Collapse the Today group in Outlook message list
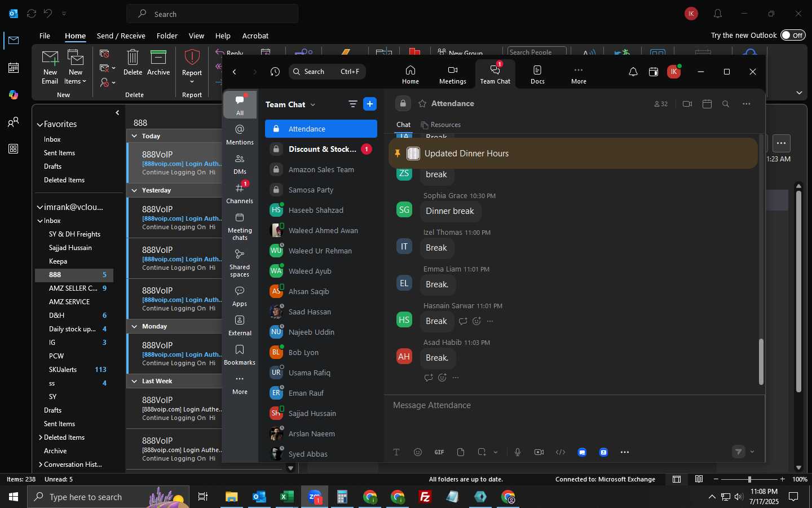The width and height of the screenshot is (812, 508). pyautogui.click(x=134, y=136)
